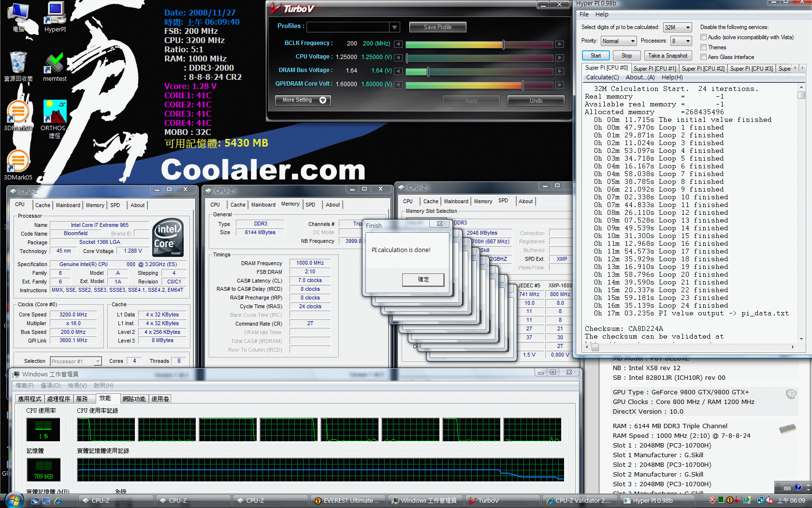Image resolution: width=812 pixels, height=508 pixels.
Task: Open Help menu in Hyper PI
Action: (x=602, y=15)
